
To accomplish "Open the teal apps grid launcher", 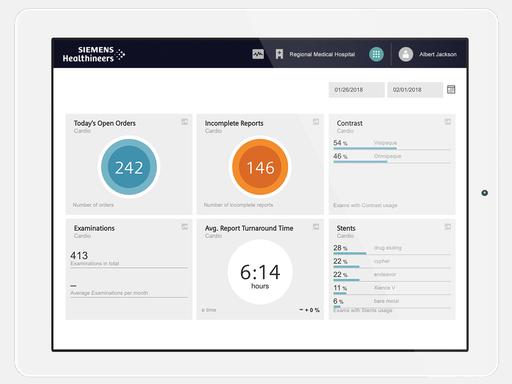I will coord(376,54).
